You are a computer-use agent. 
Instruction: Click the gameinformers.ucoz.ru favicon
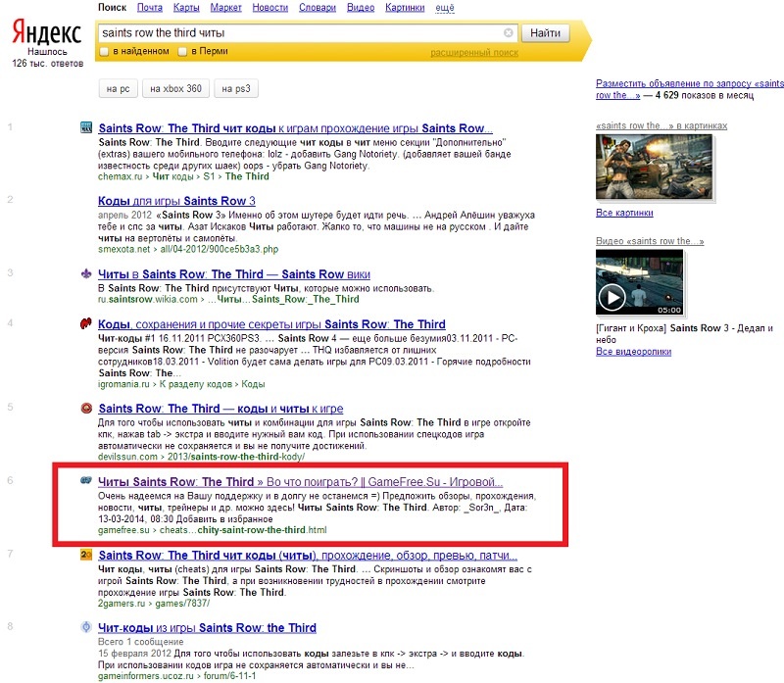pyautogui.click(x=86, y=627)
